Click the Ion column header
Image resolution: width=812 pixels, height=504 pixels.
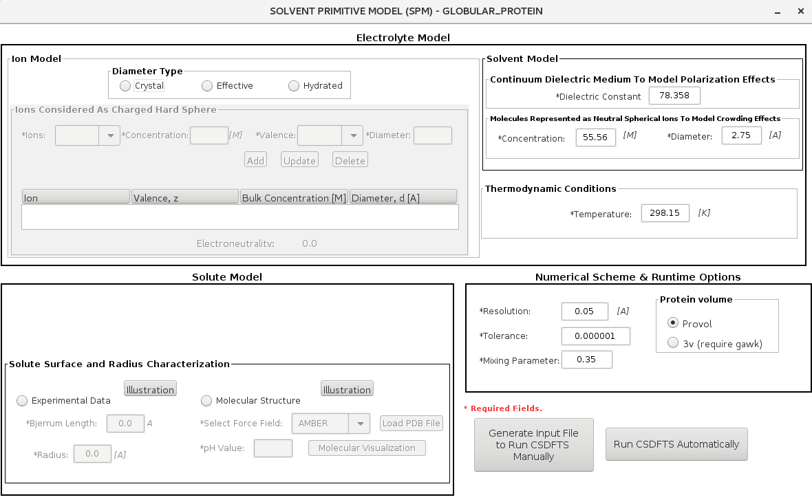(x=76, y=197)
